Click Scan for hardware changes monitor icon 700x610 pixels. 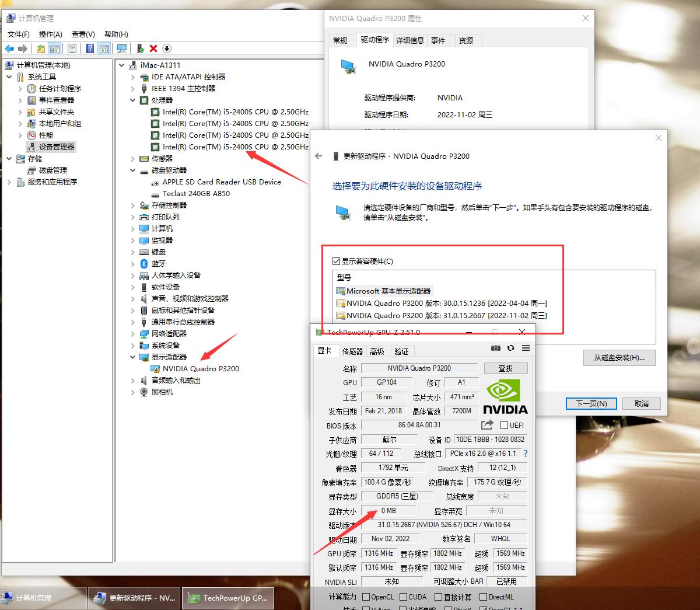[x=122, y=48]
